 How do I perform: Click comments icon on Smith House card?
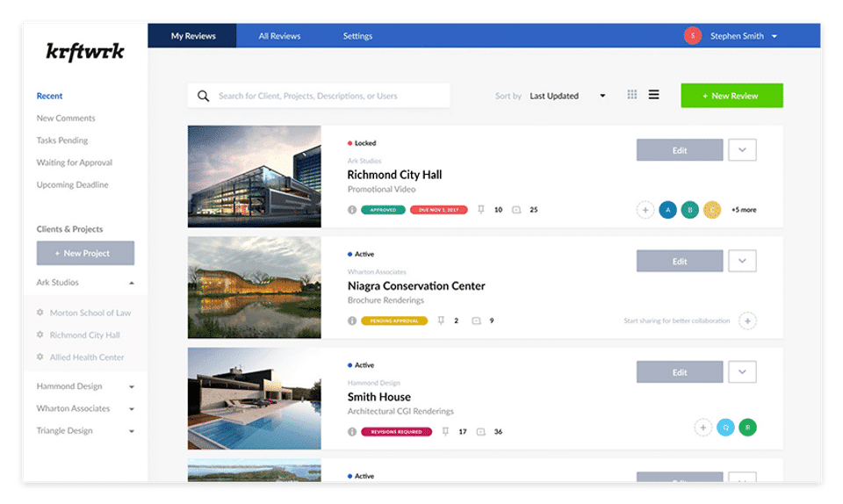click(480, 431)
